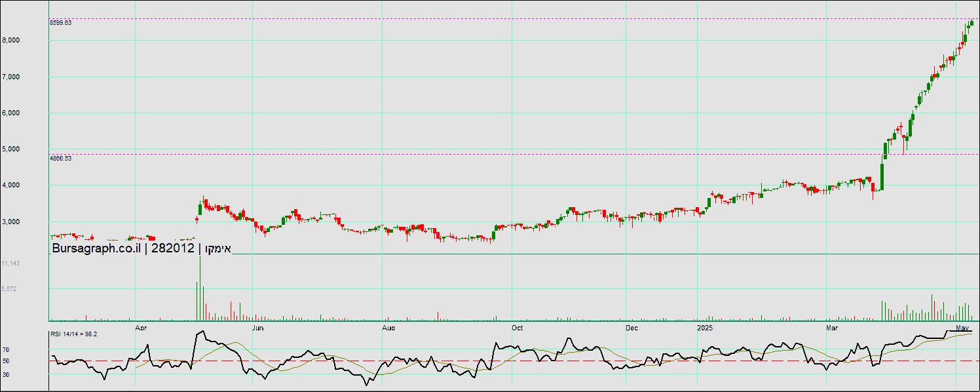
Task: Select the Apr date marker on time axis
Action: pyautogui.click(x=140, y=326)
